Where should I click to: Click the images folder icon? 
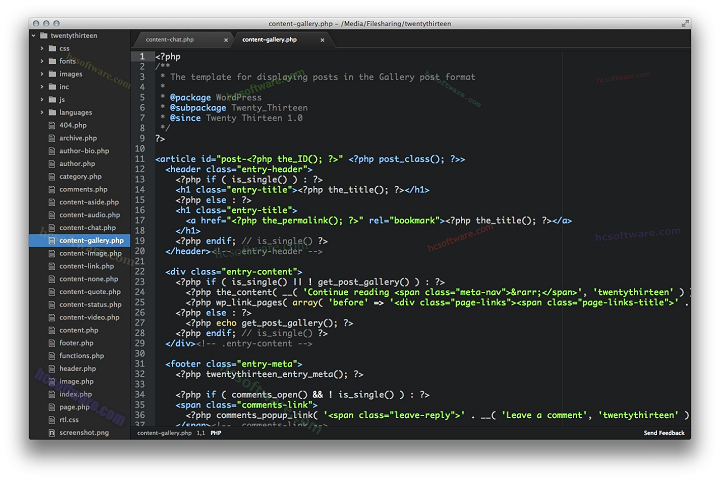52,74
